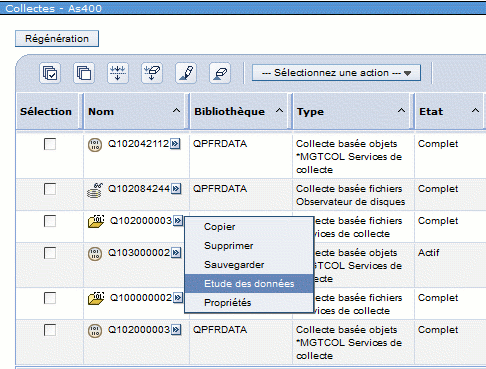Screen dimensions: 486x369
Task: Click the collection name Q100000002
Action: 141,297
